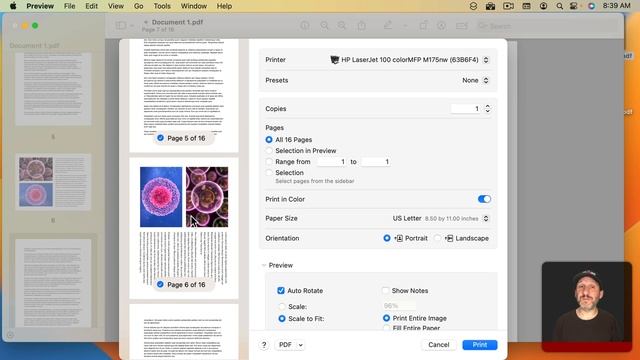Open the Presets dropdown showing None
The image size is (640, 360).
[486, 80]
